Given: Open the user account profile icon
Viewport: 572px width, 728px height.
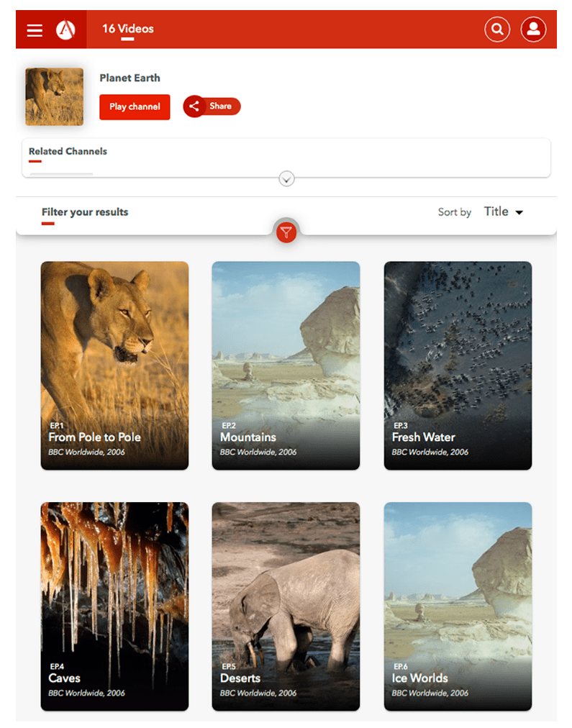Looking at the screenshot, I should tap(533, 29).
